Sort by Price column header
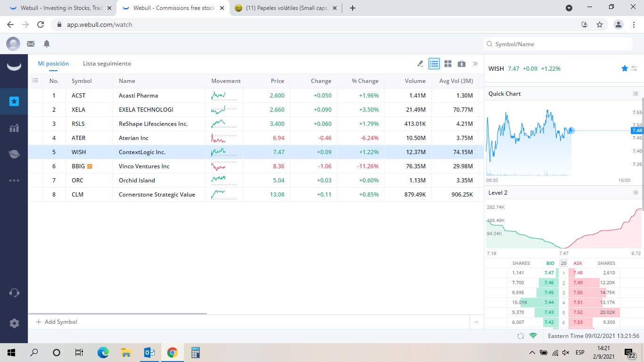 [x=278, y=81]
